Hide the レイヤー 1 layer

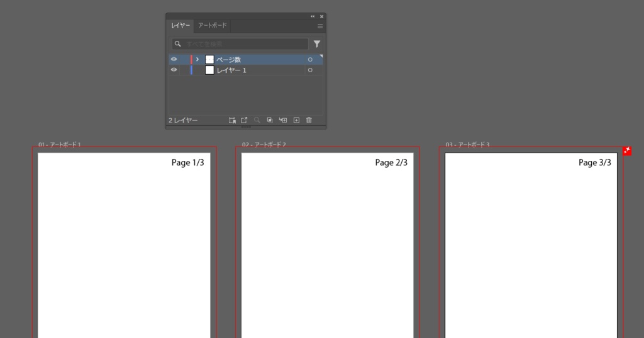(174, 70)
